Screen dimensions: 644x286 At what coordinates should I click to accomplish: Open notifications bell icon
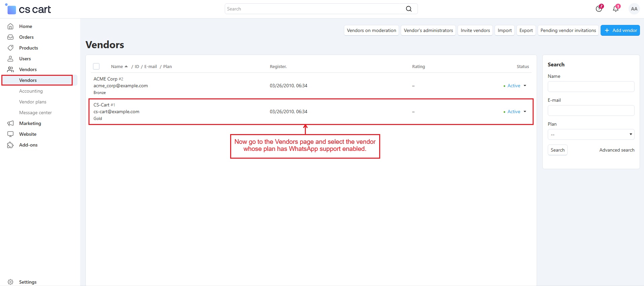pyautogui.click(x=615, y=9)
